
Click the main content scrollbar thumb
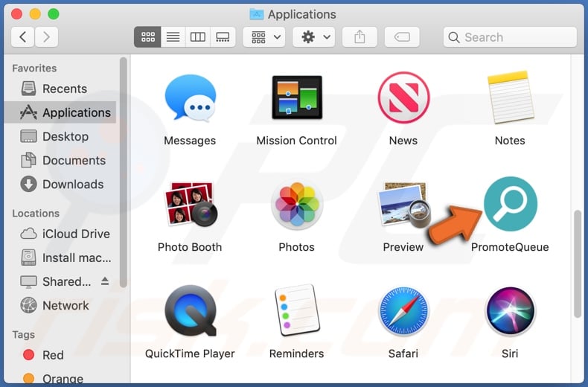click(577, 264)
